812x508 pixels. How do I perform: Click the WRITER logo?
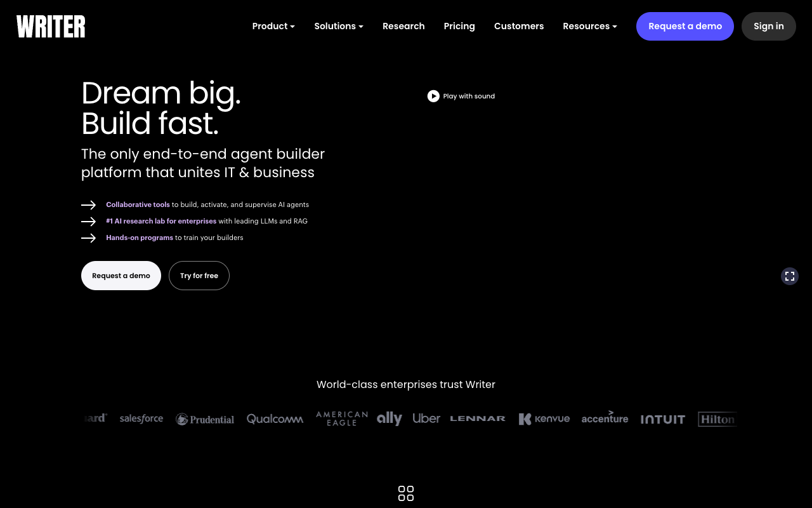(51, 26)
